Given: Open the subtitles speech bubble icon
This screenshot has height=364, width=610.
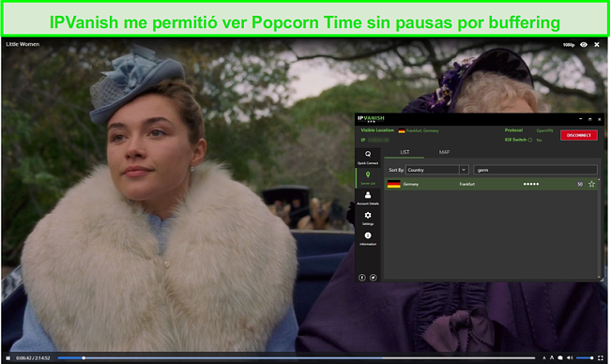Looking at the screenshot, I should [x=560, y=357].
